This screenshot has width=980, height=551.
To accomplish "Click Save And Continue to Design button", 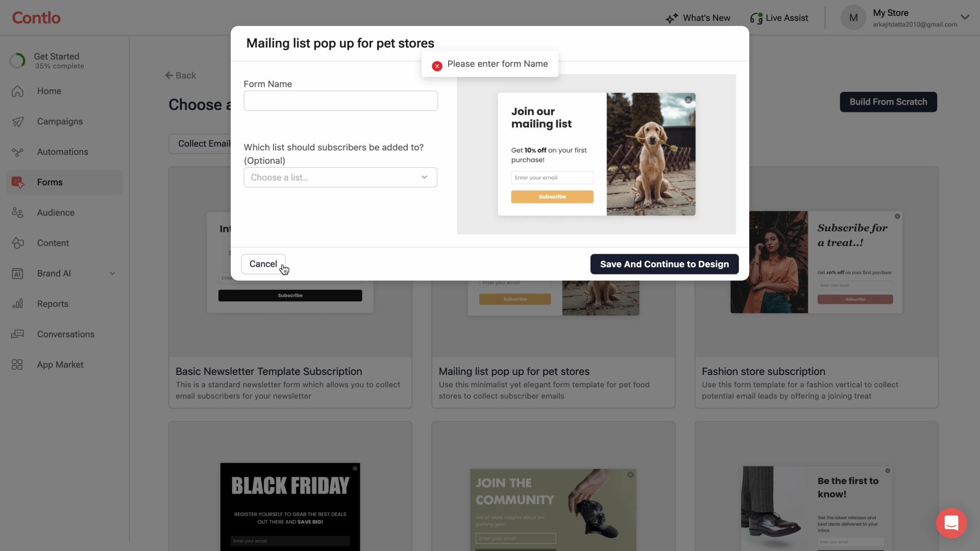I will pos(665,264).
